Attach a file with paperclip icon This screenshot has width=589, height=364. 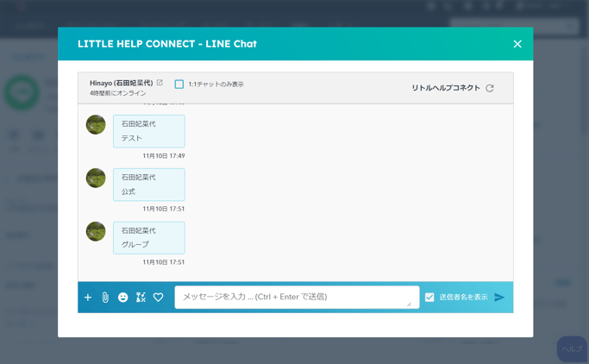(x=105, y=297)
